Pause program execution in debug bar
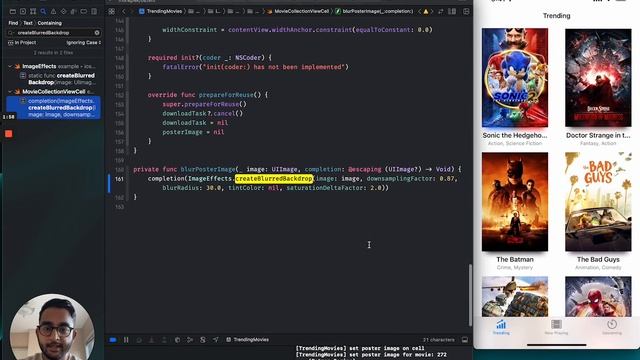 pyautogui.click(x=126, y=340)
